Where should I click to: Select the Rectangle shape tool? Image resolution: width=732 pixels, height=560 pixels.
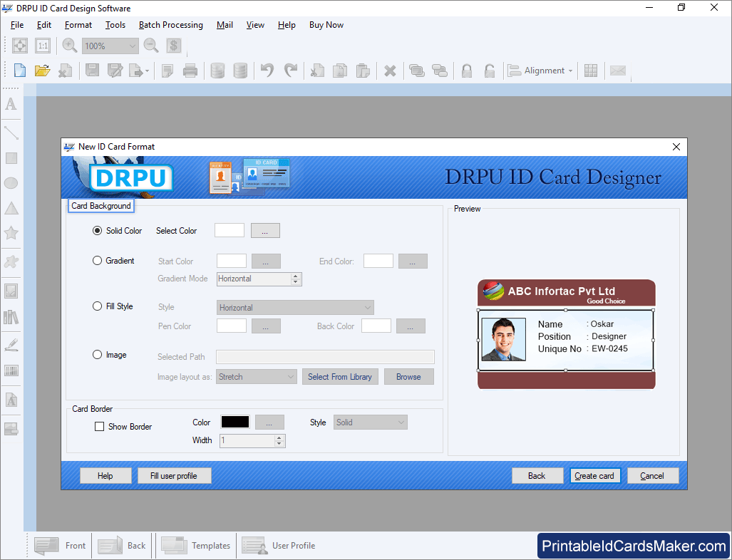click(11, 158)
